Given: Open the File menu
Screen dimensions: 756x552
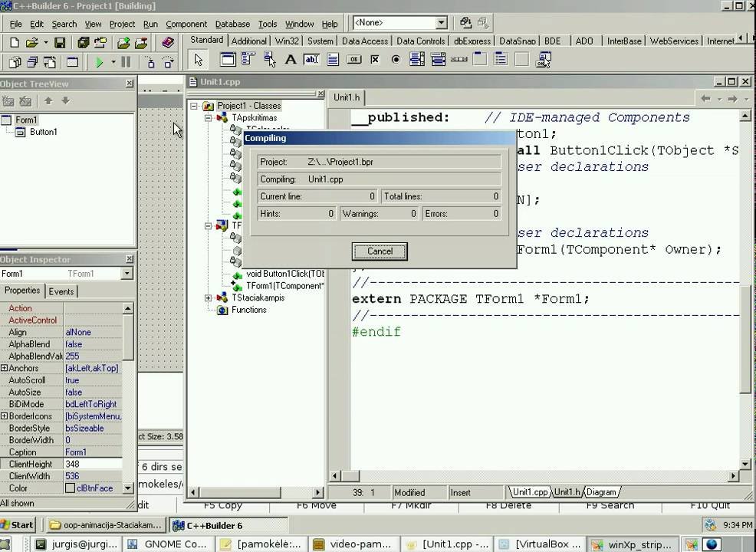Looking at the screenshot, I should pyautogui.click(x=15, y=24).
